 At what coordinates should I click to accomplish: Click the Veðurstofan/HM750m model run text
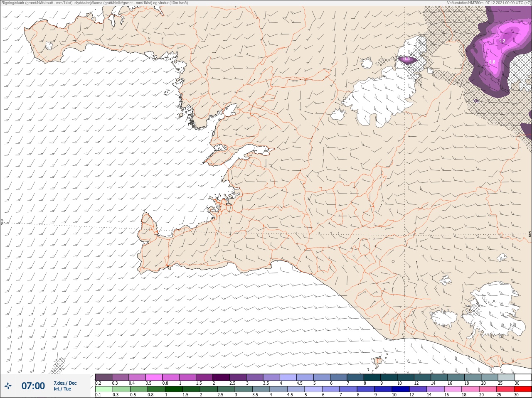[x=489, y=3]
